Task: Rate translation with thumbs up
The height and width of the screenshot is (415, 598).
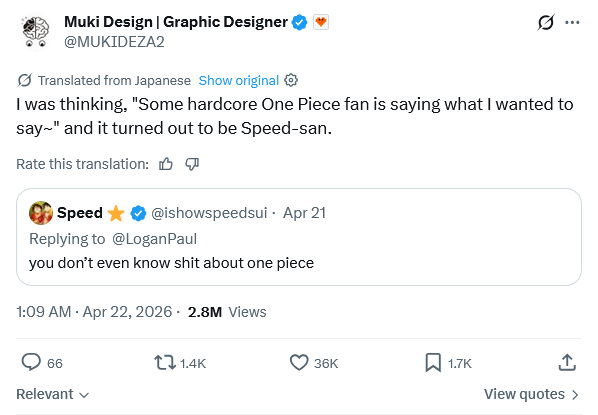Action: click(x=166, y=164)
